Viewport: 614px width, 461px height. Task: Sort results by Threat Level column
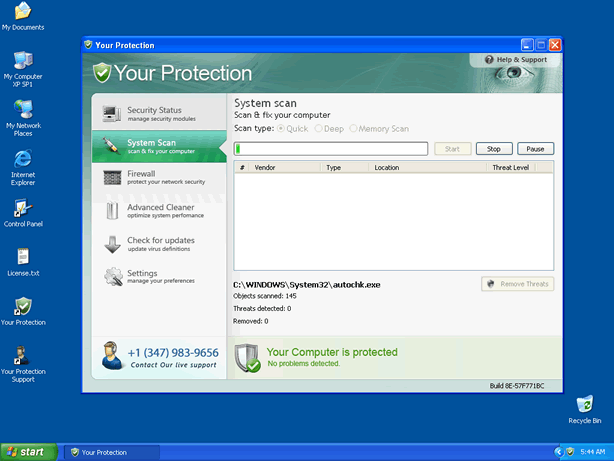(510, 168)
